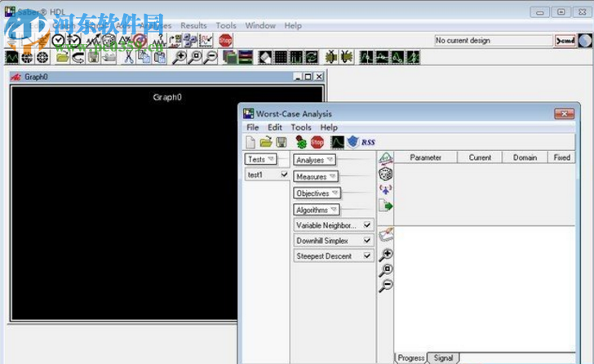Screen dimensions: 594x364
Task: Open the Objectives dropdown
Action: [x=317, y=193]
